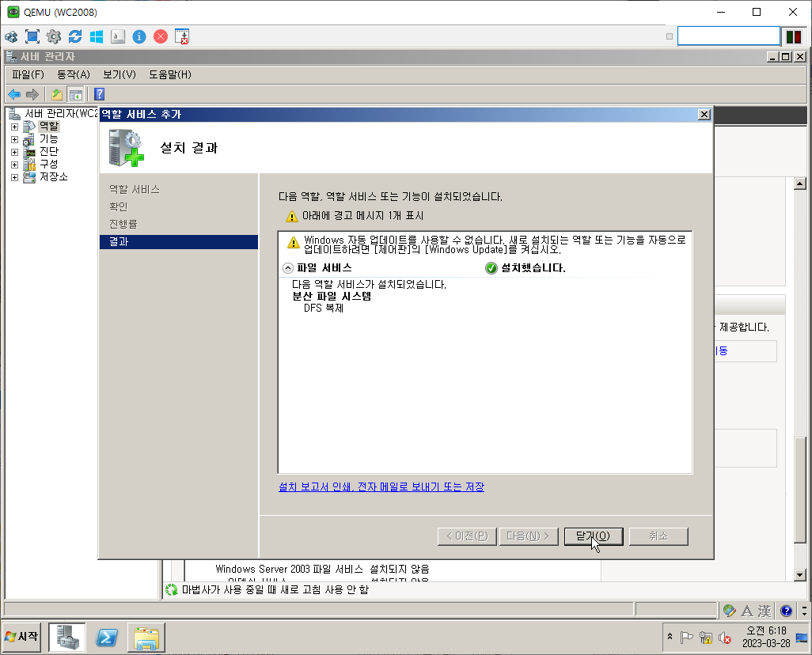
Task: Open help via the blue question mark toolbar icon
Action: [100, 94]
